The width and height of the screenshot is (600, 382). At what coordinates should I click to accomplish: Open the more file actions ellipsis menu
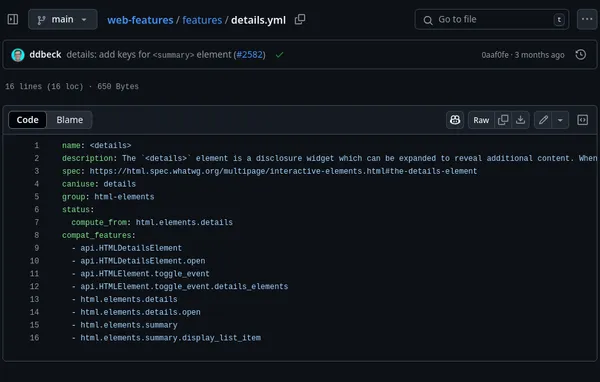coord(587,19)
